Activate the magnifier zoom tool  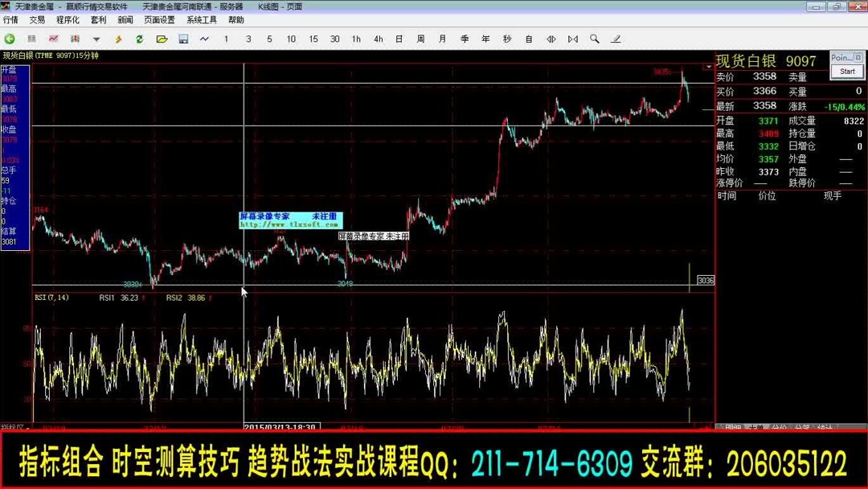595,39
